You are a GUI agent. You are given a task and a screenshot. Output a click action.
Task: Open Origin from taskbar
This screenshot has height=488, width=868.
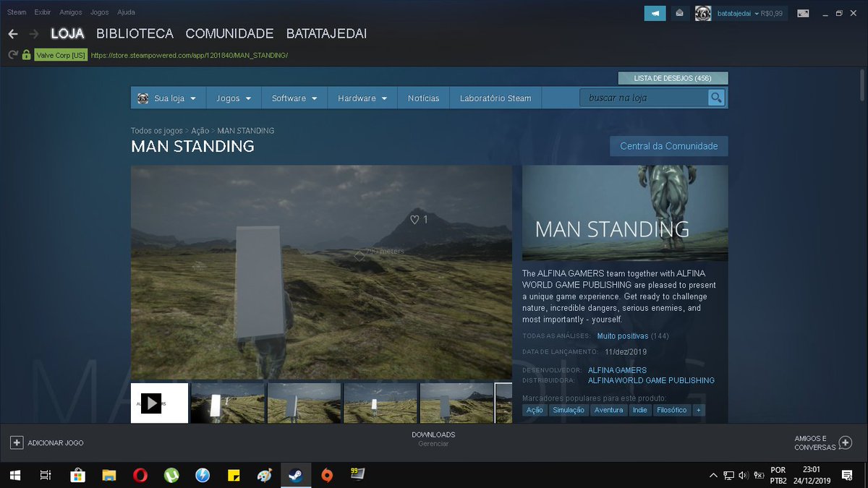(x=327, y=475)
